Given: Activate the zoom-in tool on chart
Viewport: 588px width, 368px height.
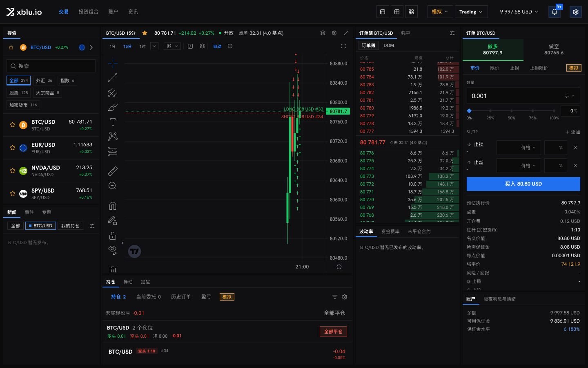Looking at the screenshot, I should 113,186.
